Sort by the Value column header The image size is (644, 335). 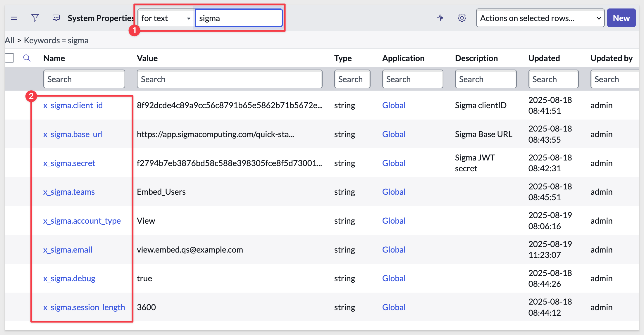point(147,58)
